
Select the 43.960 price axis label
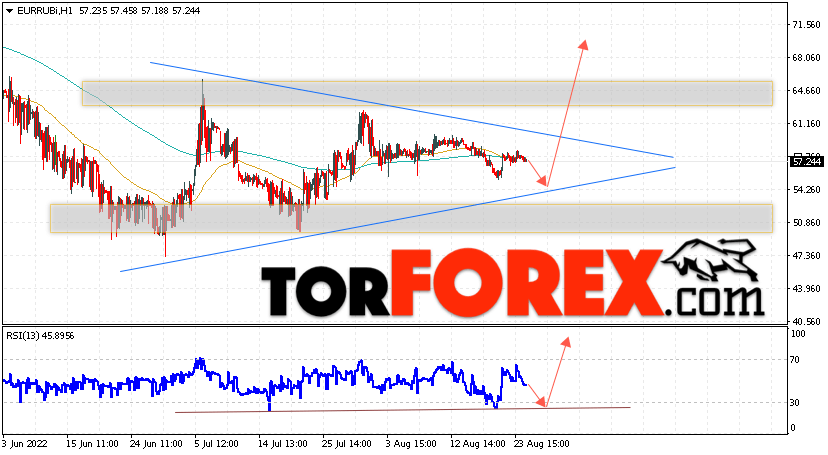coord(806,289)
